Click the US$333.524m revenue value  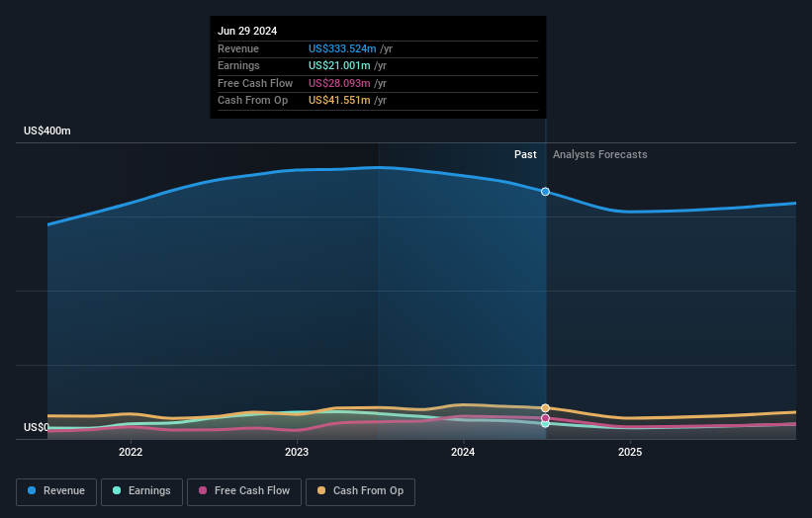(x=342, y=48)
